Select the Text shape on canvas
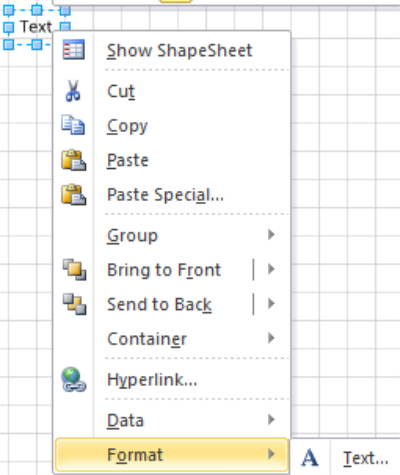Viewport: 400px width, 475px height. [36, 27]
